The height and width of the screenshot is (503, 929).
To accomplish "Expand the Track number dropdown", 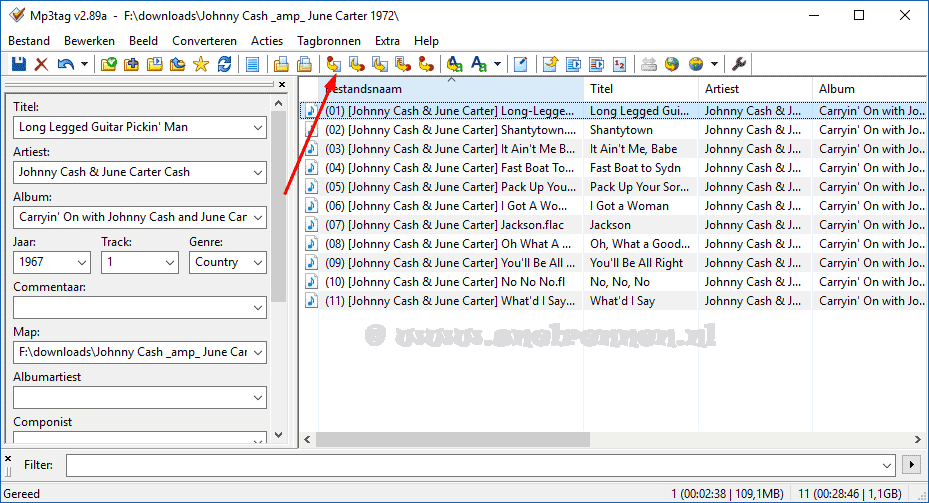I will (x=169, y=262).
